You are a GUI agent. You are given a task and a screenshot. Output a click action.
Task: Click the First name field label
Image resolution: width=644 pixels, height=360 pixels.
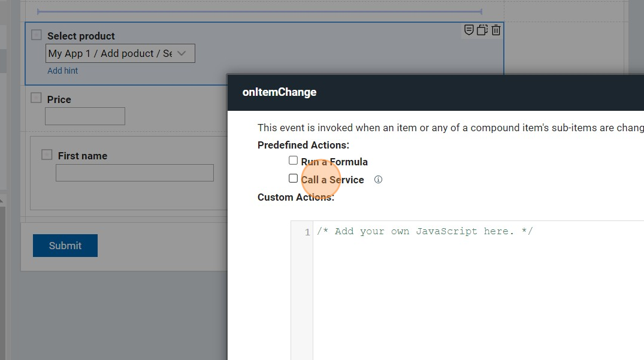(83, 156)
